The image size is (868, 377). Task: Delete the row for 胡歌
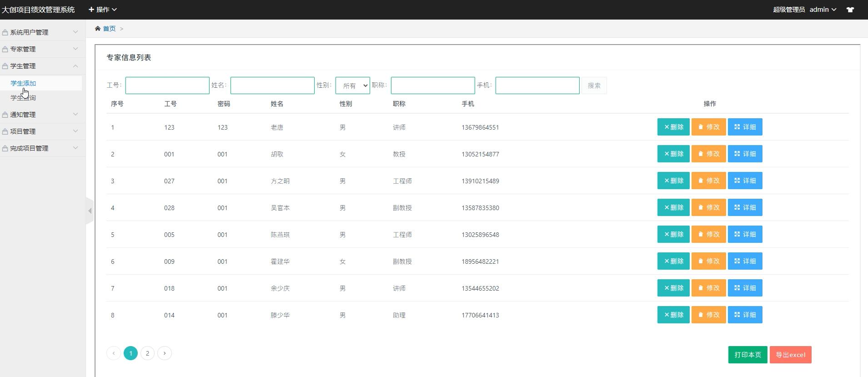pyautogui.click(x=673, y=154)
